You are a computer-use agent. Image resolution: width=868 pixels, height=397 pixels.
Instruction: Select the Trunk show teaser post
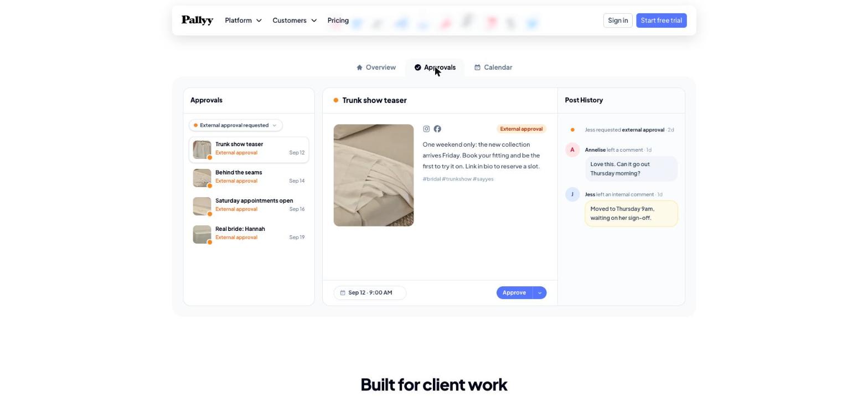(x=249, y=150)
